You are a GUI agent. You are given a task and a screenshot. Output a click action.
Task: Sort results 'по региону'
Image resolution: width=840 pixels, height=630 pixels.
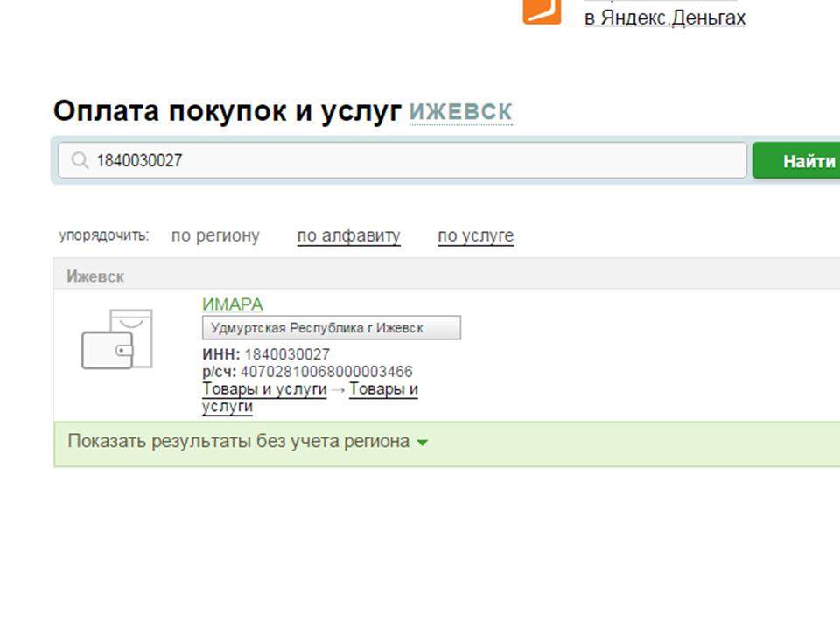coord(215,235)
